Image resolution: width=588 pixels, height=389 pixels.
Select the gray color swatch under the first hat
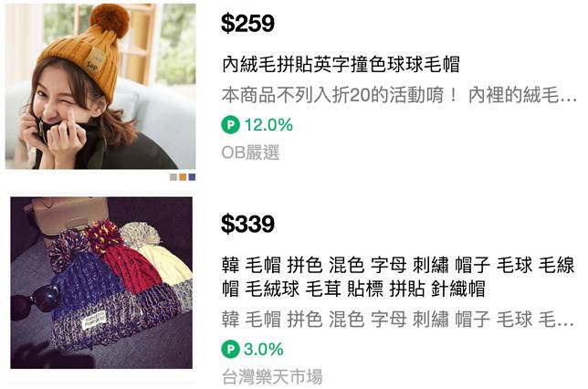[x=173, y=177]
